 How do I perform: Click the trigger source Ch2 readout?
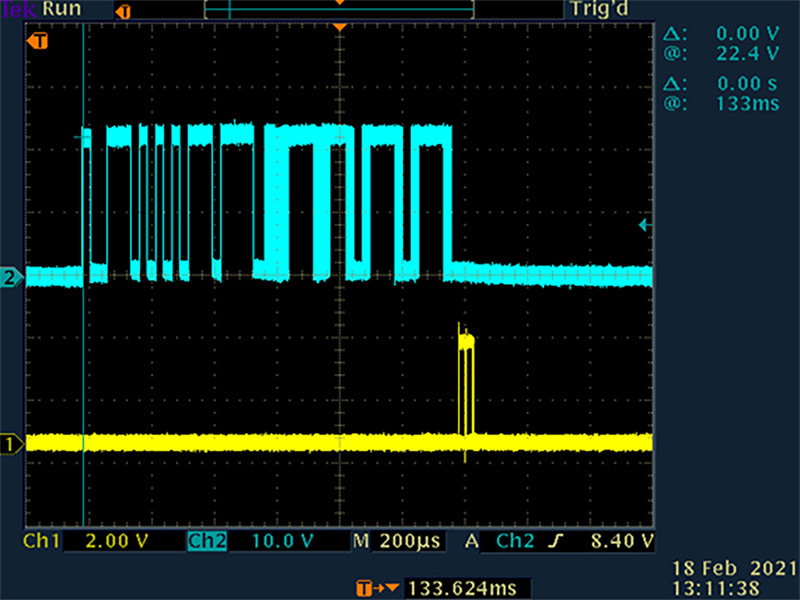pos(516,541)
